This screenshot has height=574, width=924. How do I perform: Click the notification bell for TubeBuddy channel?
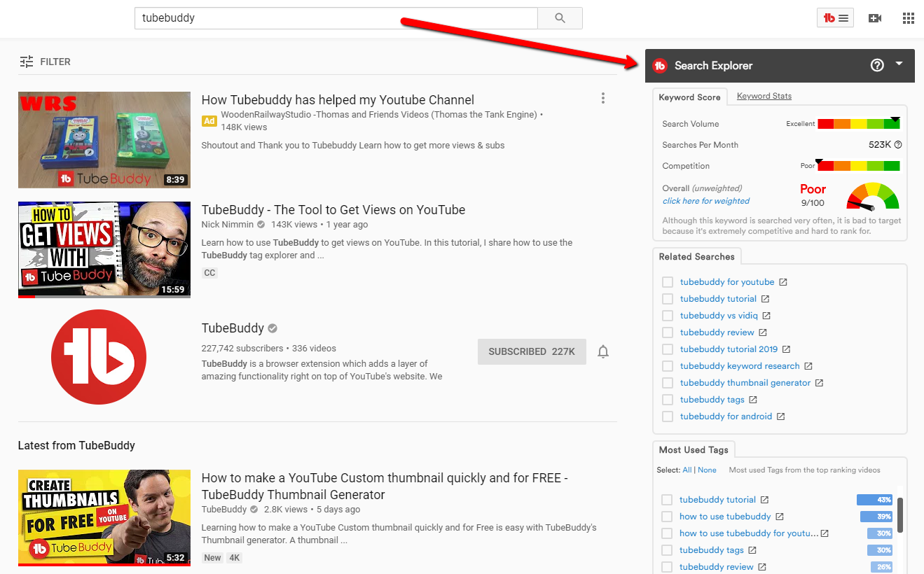603,351
